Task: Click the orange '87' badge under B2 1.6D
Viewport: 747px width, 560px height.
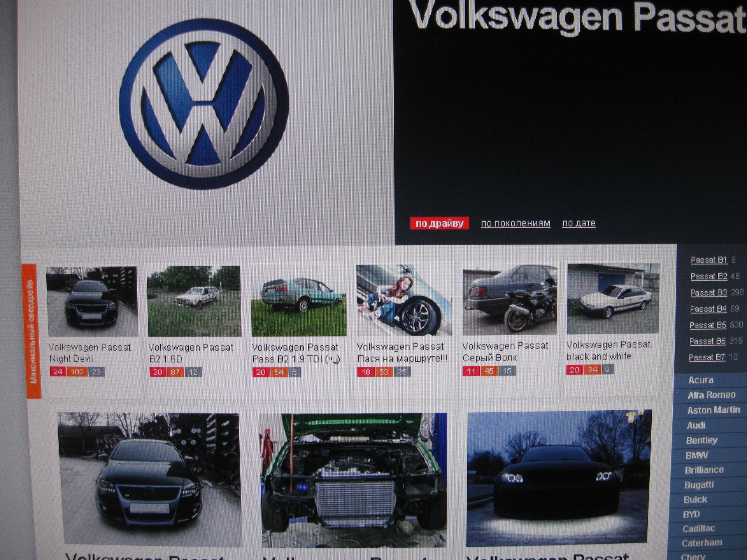Action: pos(175,372)
